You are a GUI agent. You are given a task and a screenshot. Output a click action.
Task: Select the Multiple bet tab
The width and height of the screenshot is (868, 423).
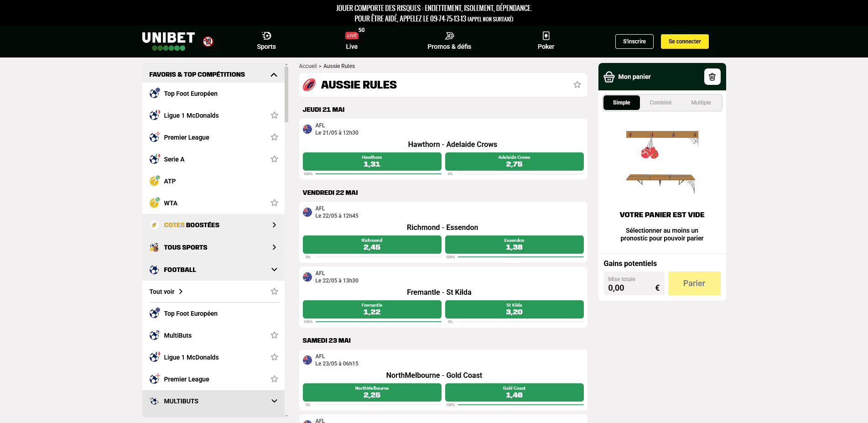pyautogui.click(x=701, y=103)
